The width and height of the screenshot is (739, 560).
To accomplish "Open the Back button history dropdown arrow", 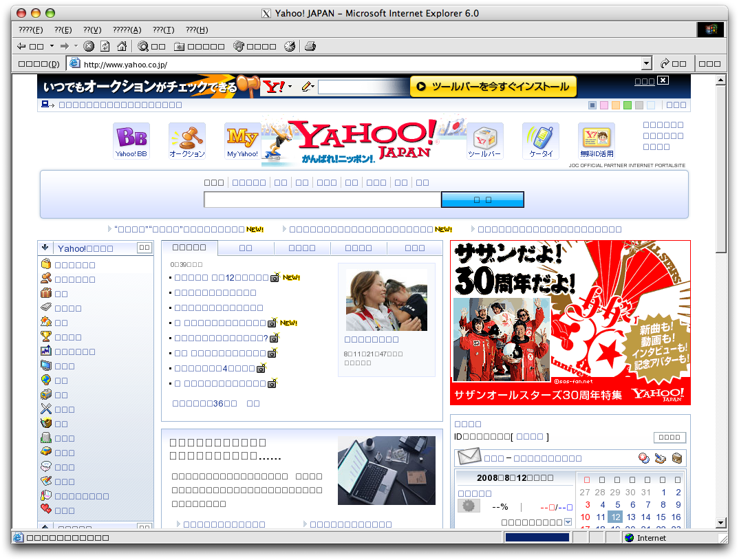I will (52, 46).
